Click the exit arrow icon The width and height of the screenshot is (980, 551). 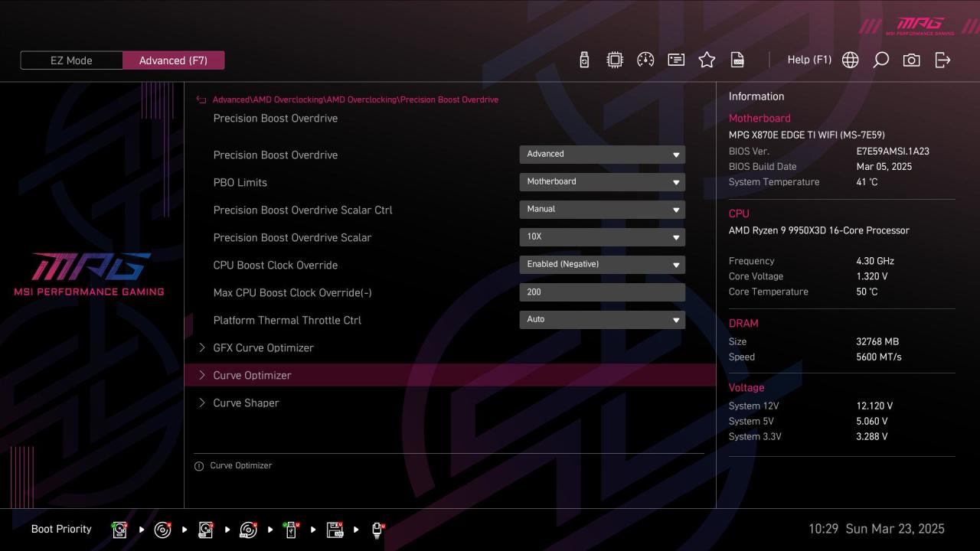tap(942, 60)
